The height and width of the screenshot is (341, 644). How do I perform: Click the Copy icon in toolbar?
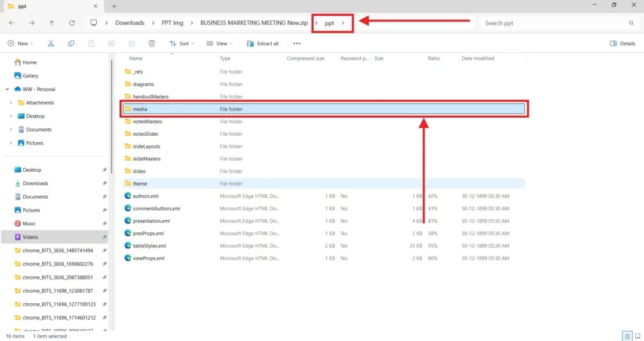(71, 43)
